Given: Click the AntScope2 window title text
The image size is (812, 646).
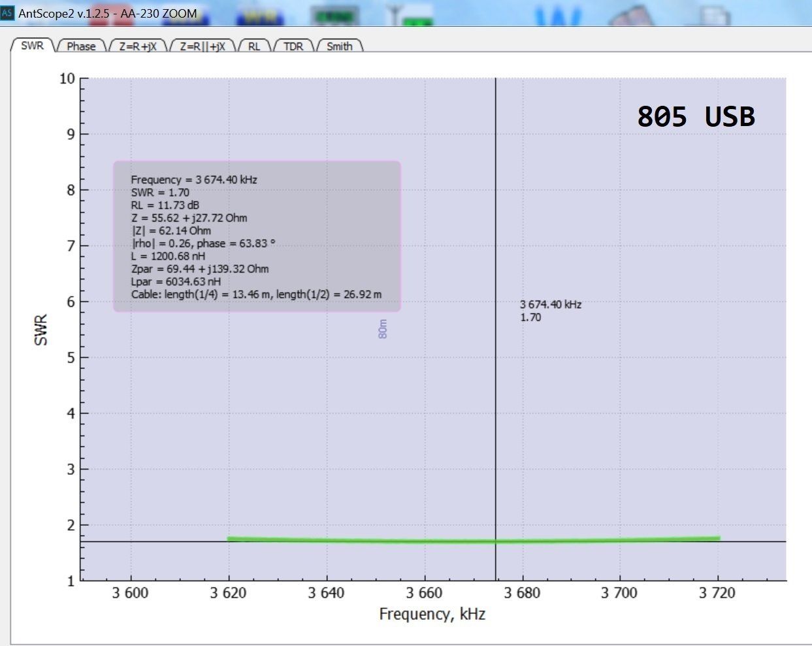Looking at the screenshot, I should [108, 13].
